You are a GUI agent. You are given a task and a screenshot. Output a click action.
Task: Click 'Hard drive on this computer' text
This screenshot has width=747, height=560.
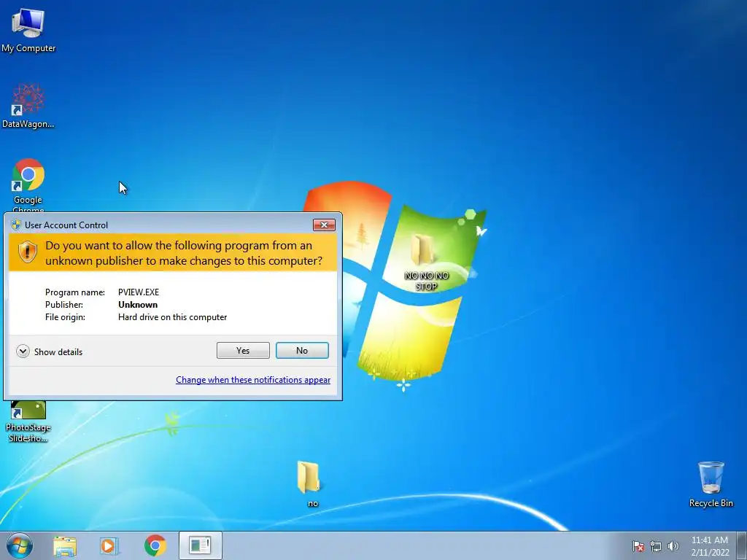[172, 316]
